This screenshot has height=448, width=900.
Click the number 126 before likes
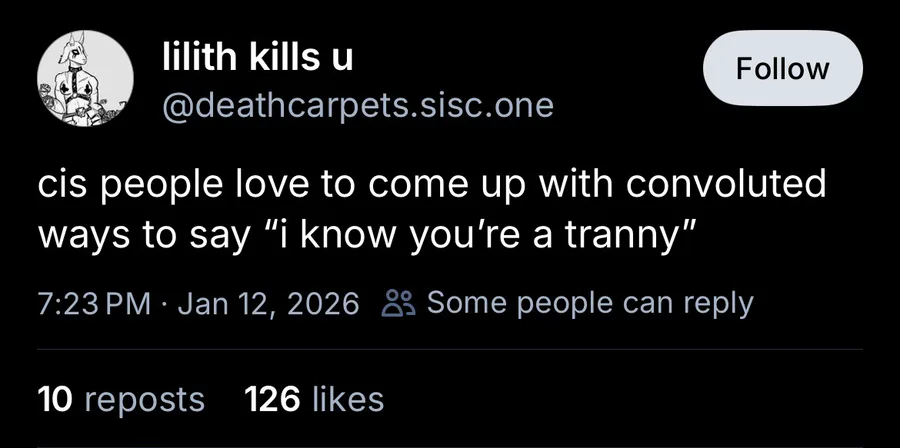(x=272, y=400)
